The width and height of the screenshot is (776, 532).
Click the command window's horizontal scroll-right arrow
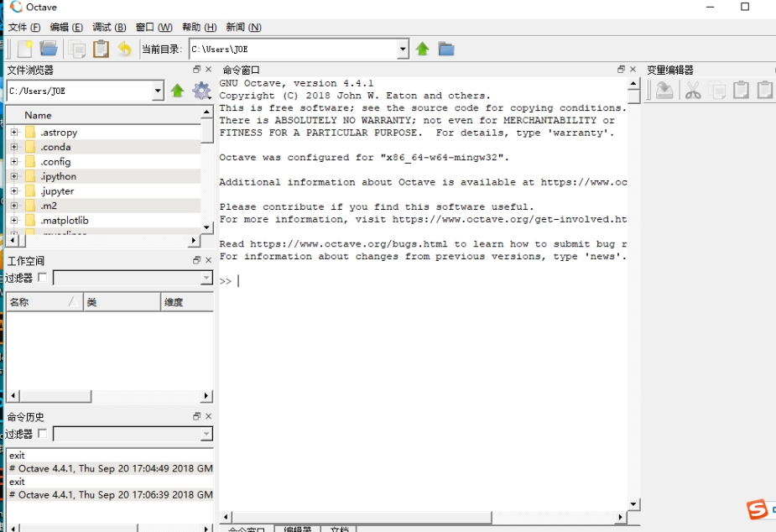(x=621, y=517)
